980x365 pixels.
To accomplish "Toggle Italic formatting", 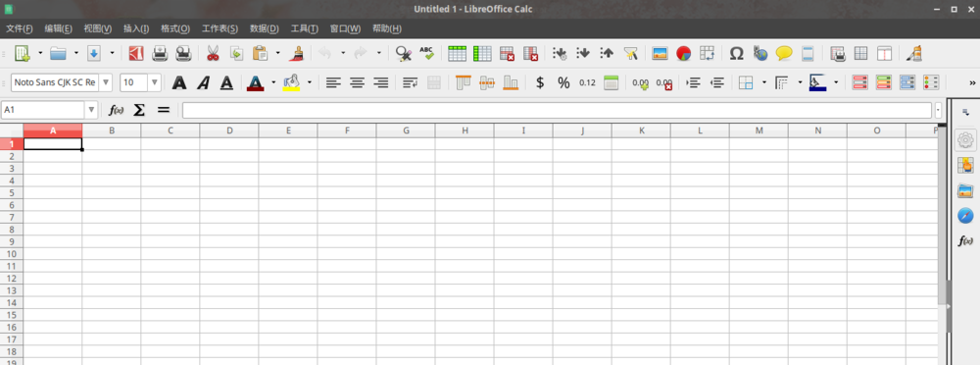I will (x=203, y=82).
